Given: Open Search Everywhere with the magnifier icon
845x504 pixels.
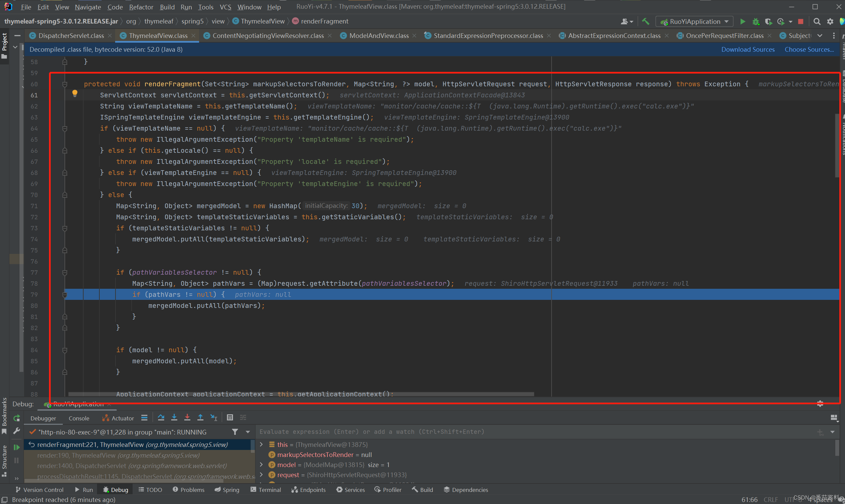Looking at the screenshot, I should pyautogui.click(x=817, y=21).
